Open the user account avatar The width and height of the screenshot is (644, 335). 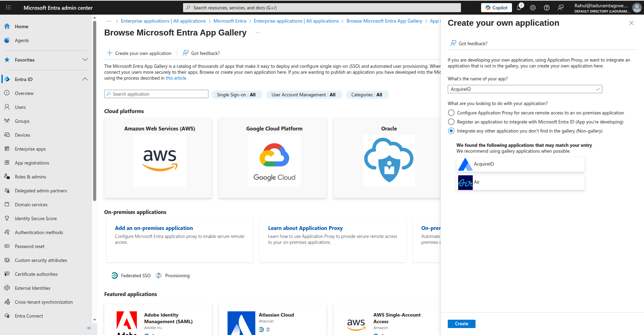point(637,8)
